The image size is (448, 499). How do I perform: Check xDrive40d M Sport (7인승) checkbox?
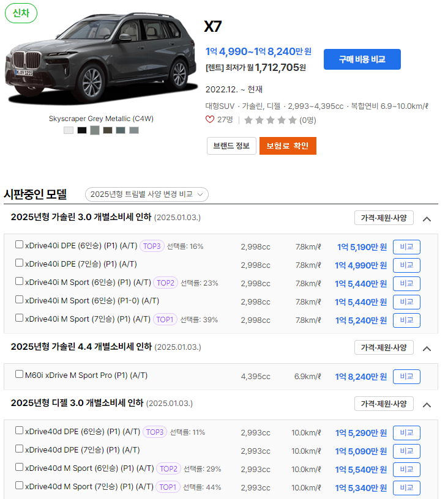(19, 486)
